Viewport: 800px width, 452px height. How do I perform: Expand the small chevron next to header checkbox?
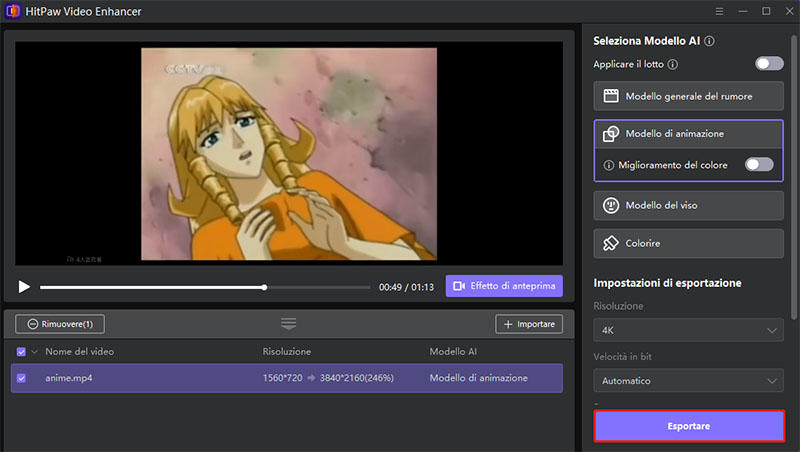pyautogui.click(x=34, y=351)
